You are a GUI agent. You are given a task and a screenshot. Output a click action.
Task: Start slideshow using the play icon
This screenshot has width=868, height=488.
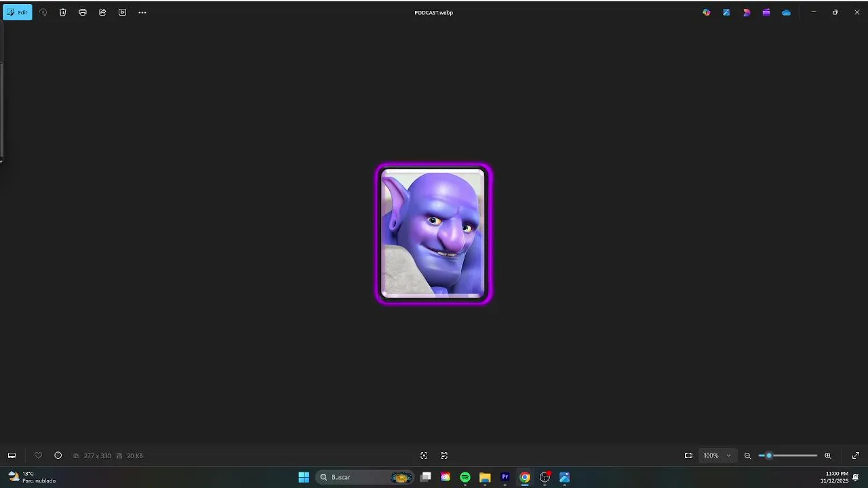[x=122, y=12]
